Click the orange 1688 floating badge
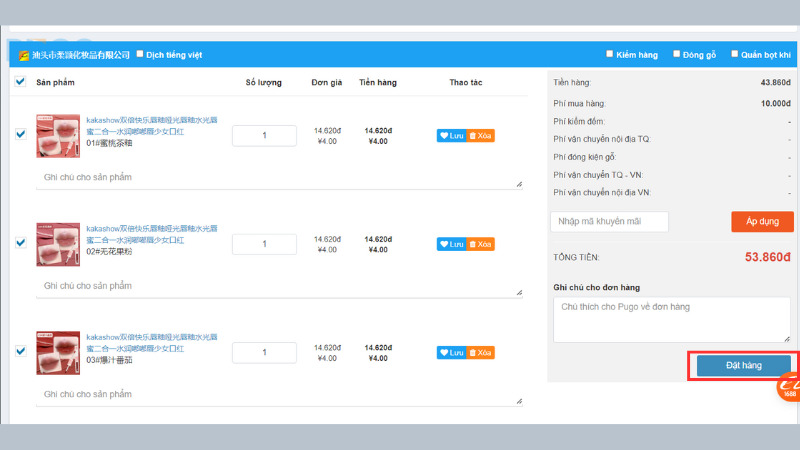Image resolution: width=800 pixels, height=450 pixels. pyautogui.click(x=789, y=385)
